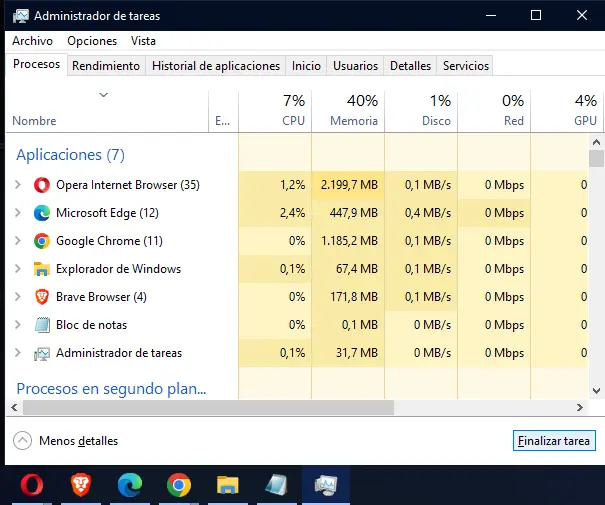Open Brave from the taskbar
This screenshot has width=605, height=505.
pyautogui.click(x=81, y=485)
